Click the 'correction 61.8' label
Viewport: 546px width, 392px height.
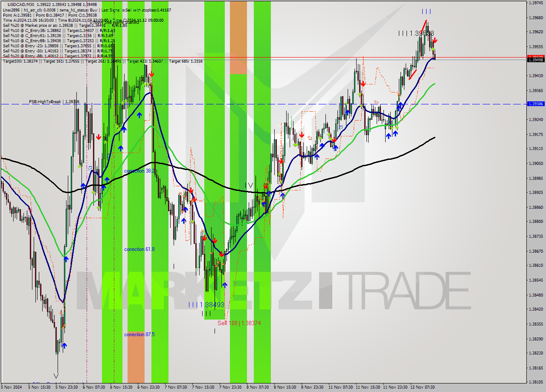pyautogui.click(x=139, y=249)
